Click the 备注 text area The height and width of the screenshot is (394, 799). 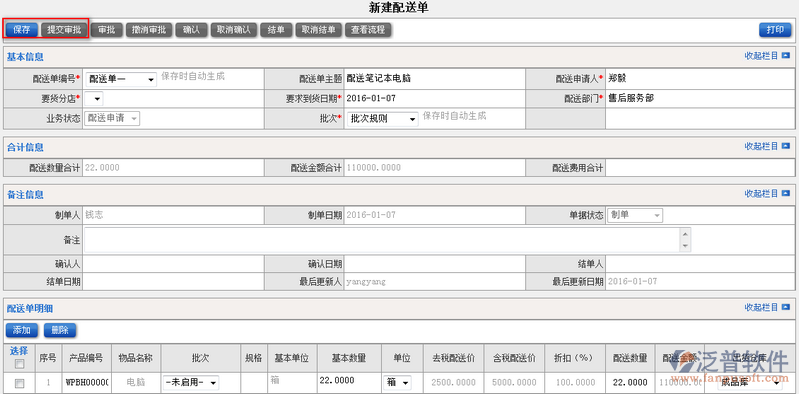coord(382,240)
